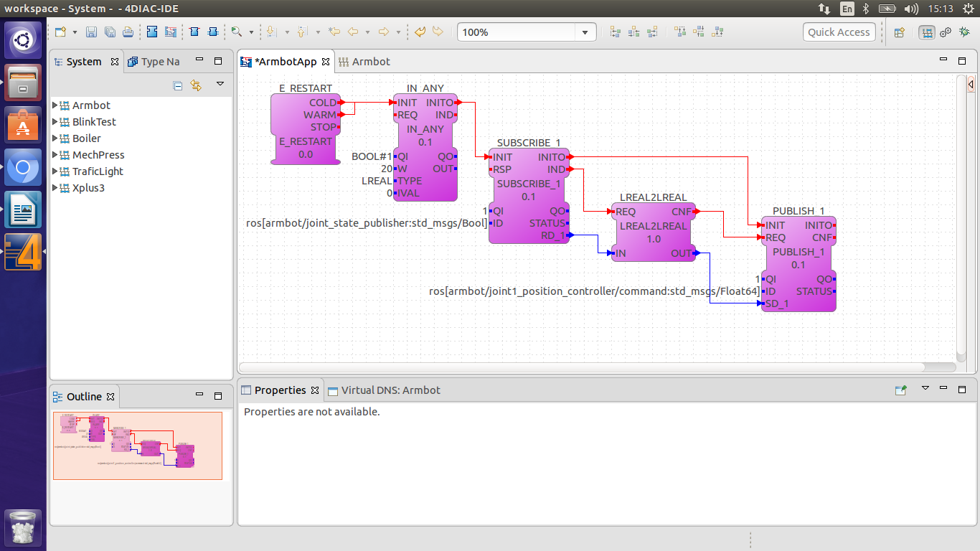Image resolution: width=980 pixels, height=551 pixels.
Task: Click the Quick Access field
Action: [x=839, y=32]
